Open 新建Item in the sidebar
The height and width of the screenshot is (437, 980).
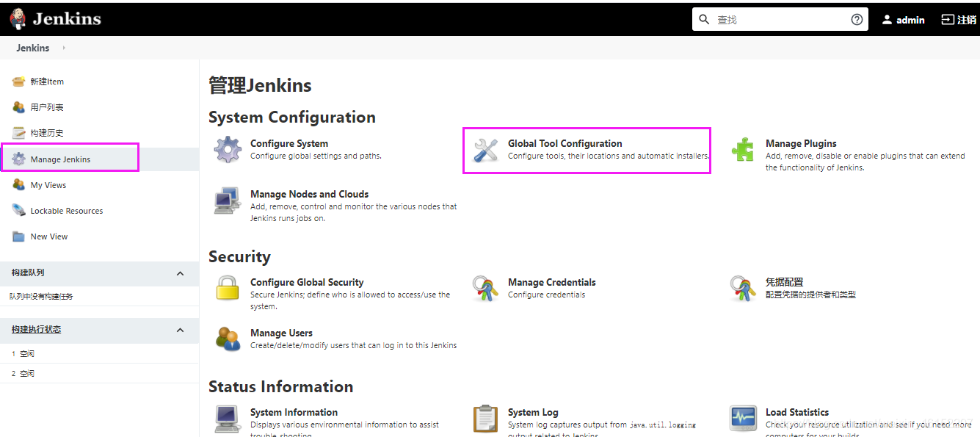(x=47, y=82)
